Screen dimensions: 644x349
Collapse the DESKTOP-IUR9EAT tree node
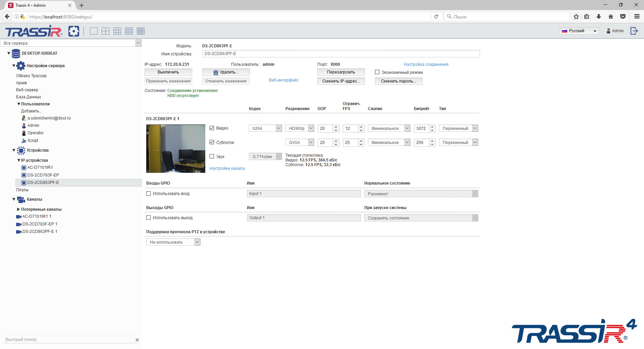(8, 53)
